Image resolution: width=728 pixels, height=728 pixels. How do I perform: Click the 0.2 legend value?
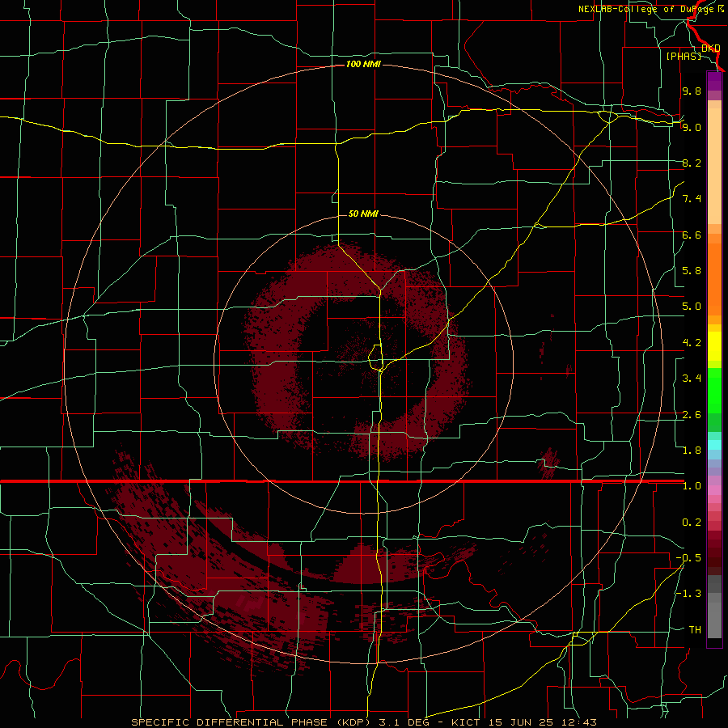[x=692, y=523]
